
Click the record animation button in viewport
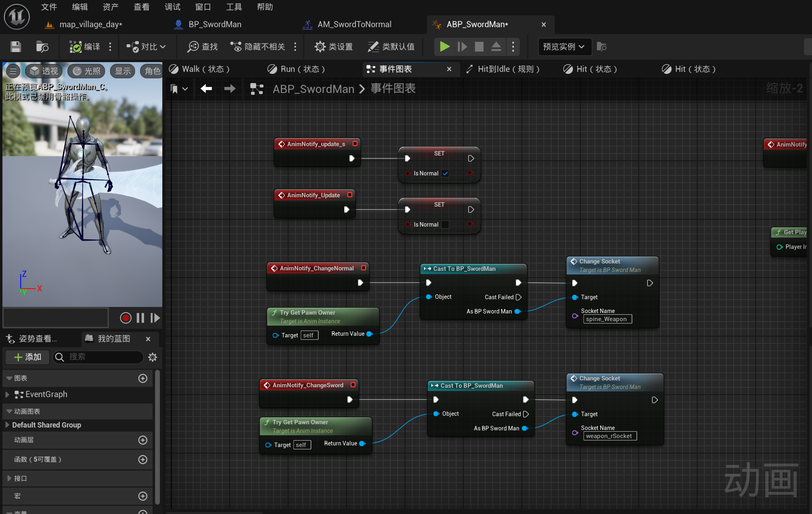tap(125, 318)
